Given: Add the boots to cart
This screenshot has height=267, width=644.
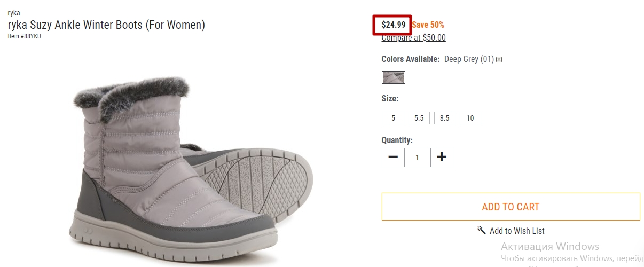Looking at the screenshot, I should 511,207.
